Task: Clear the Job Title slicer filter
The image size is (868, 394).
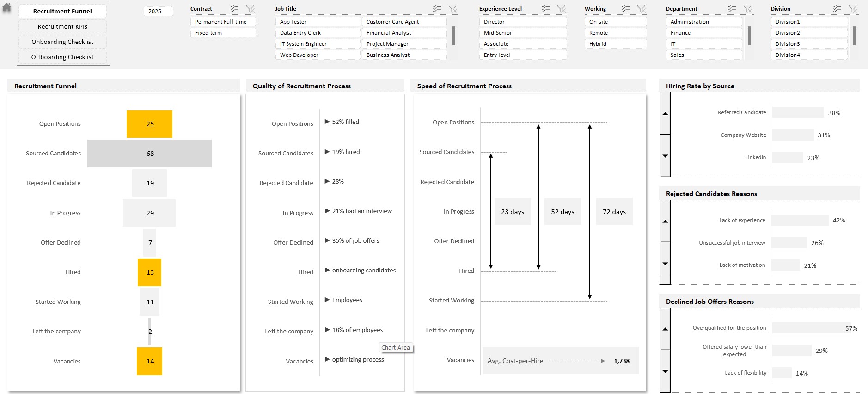Action: pos(452,9)
